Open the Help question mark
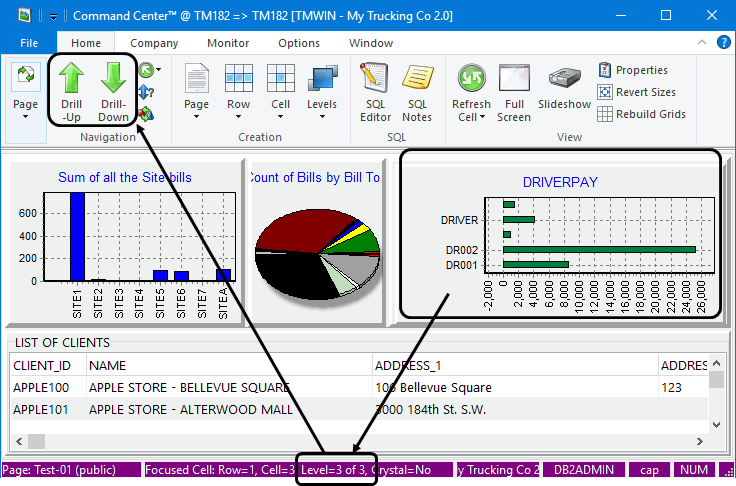Image resolution: width=736 pixels, height=486 pixels. (723, 42)
